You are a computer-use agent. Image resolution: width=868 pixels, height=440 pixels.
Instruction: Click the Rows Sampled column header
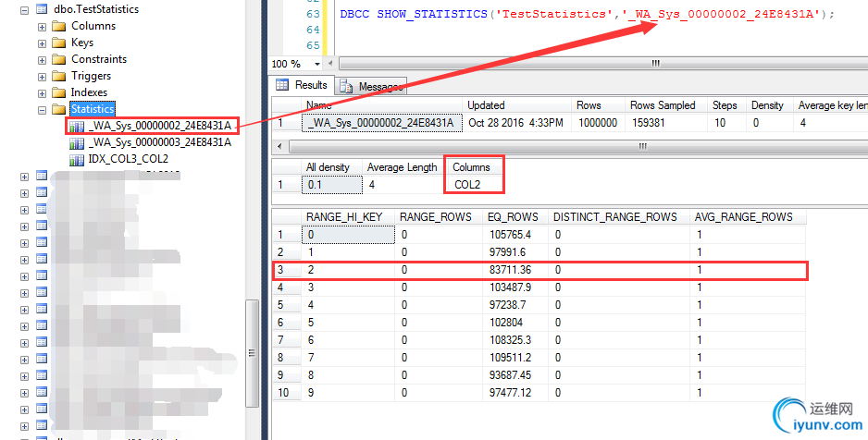pos(666,105)
